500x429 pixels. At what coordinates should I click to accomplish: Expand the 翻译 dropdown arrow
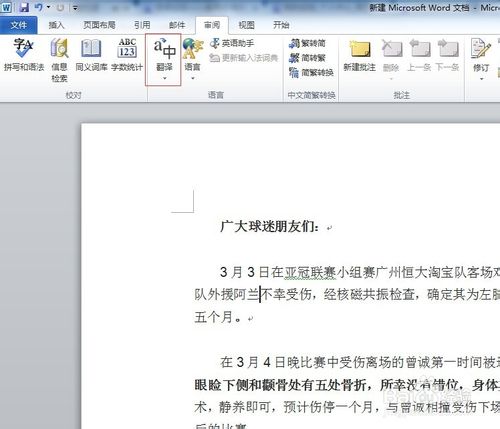point(164,78)
